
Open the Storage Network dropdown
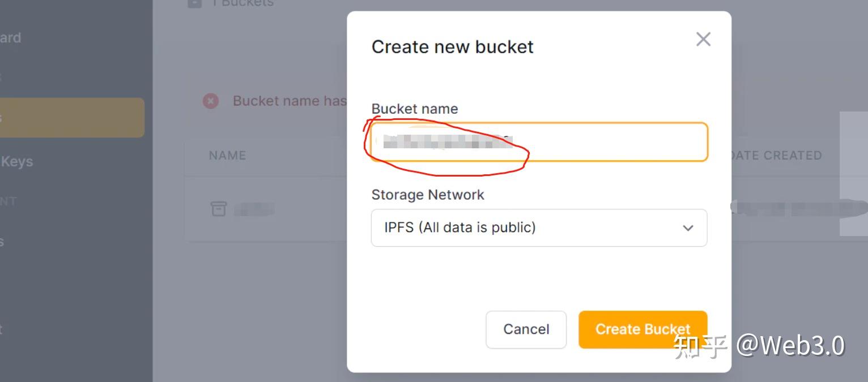click(538, 228)
